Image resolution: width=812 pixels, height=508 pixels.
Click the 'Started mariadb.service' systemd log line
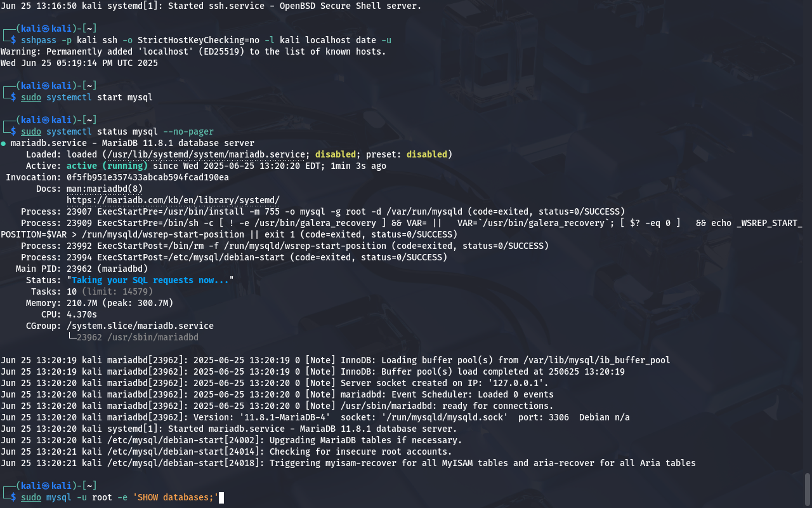[229, 429]
